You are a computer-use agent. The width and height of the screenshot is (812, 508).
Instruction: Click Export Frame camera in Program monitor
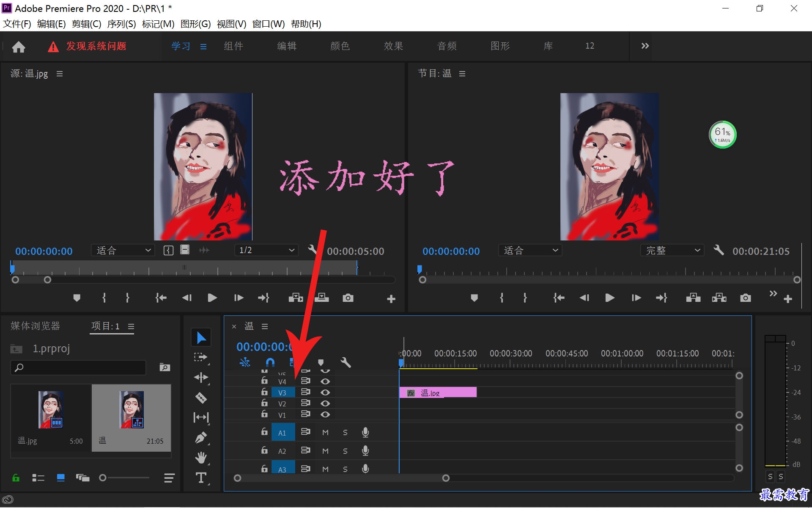click(746, 298)
